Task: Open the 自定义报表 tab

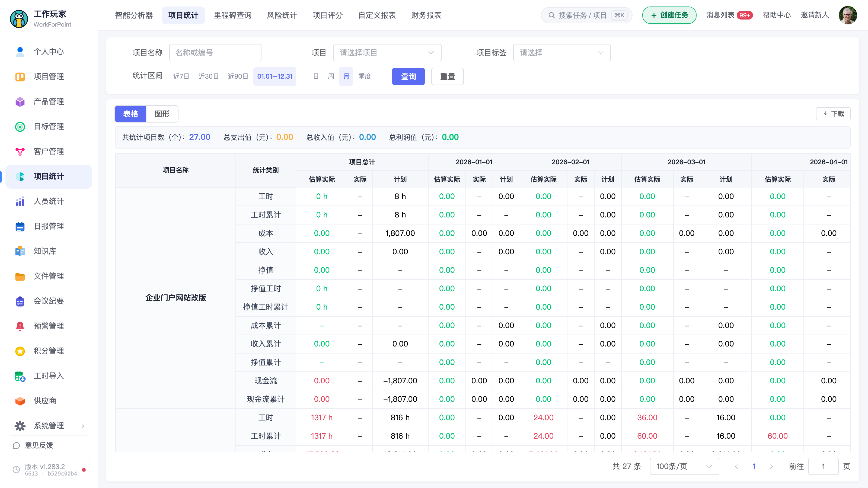Action: (377, 15)
